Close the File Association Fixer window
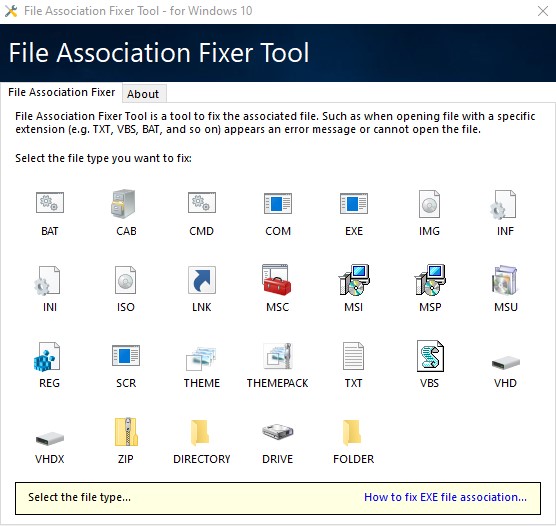The width and height of the screenshot is (556, 526). pyautogui.click(x=543, y=11)
